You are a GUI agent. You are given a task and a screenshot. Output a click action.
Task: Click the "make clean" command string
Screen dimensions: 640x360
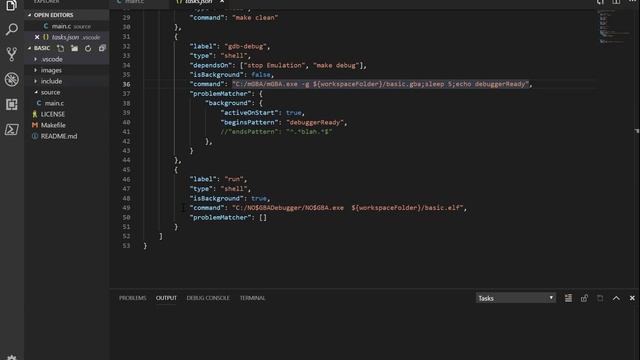(255, 18)
